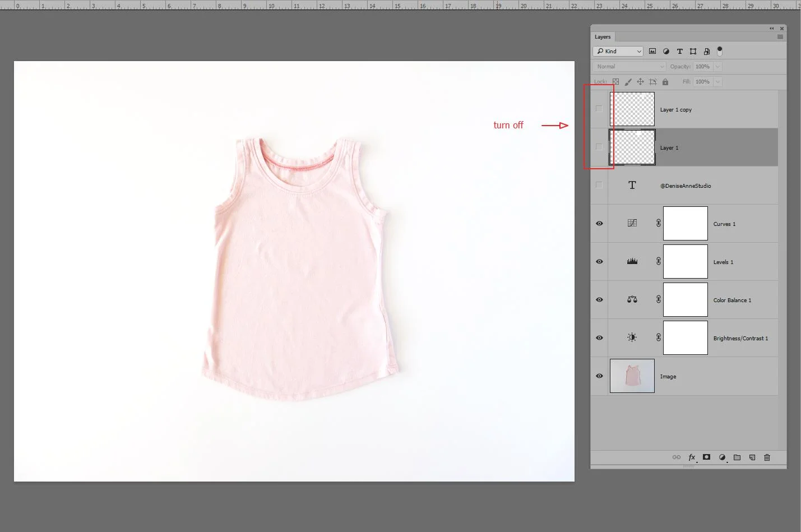
Task: Hide the Curves 1 adjustment layer
Action: [599, 223]
